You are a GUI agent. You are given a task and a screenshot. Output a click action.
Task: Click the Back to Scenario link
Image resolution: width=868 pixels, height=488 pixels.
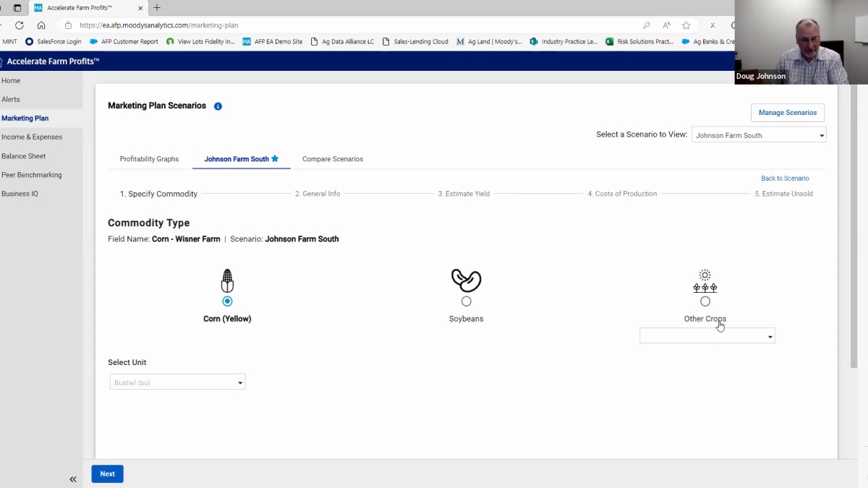coord(785,179)
